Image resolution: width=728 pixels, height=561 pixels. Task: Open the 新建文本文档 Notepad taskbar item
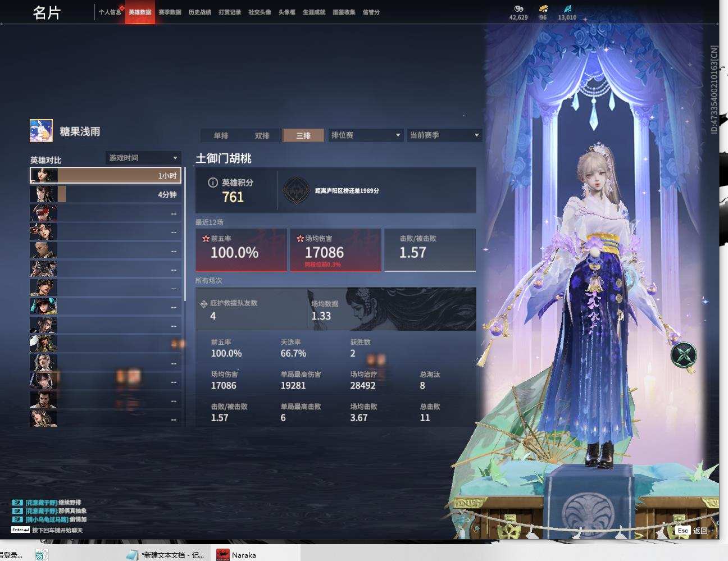(x=165, y=554)
